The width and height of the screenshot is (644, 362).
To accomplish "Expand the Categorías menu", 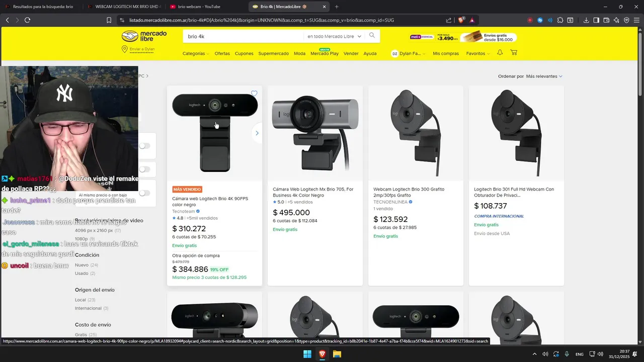I will pos(195,53).
